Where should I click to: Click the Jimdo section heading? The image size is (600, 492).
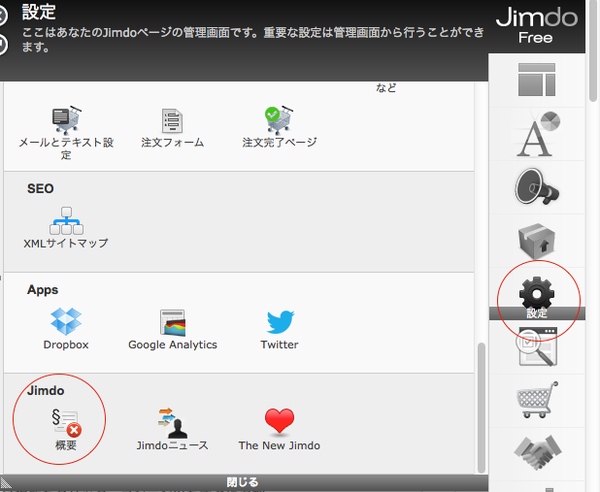click(46, 391)
